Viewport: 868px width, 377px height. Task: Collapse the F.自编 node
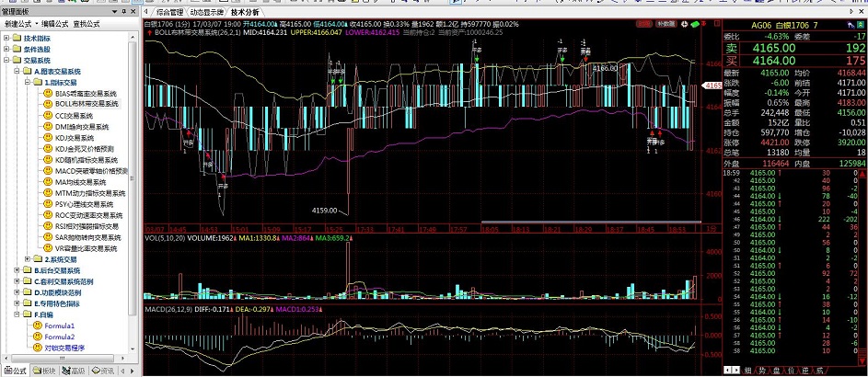[17, 314]
